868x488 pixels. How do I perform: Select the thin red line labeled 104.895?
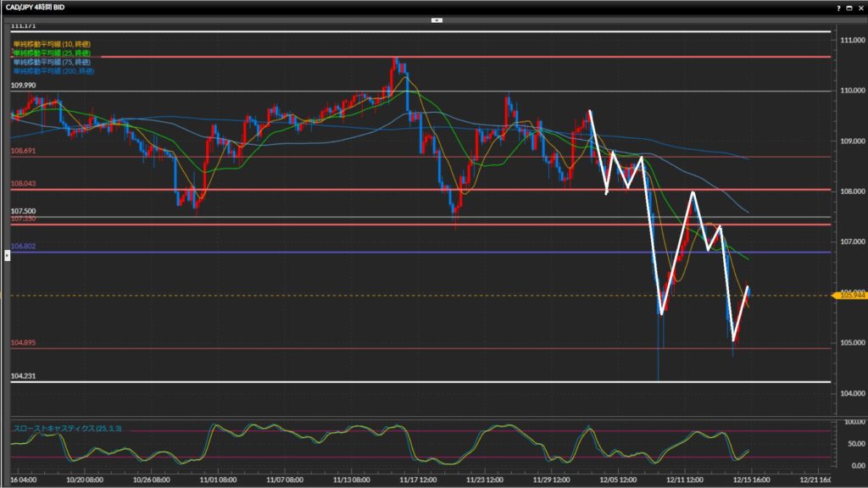(339, 348)
